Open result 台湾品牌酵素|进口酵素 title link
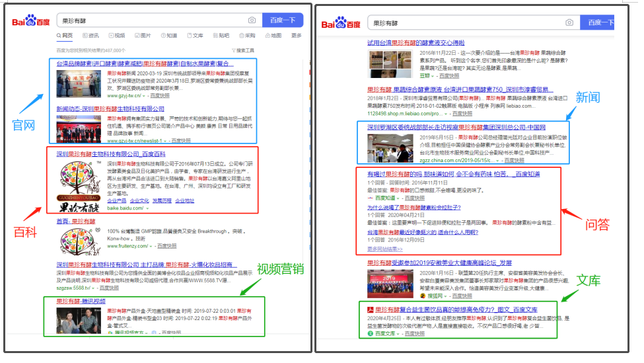This screenshot has height=363, width=644. pos(145,63)
